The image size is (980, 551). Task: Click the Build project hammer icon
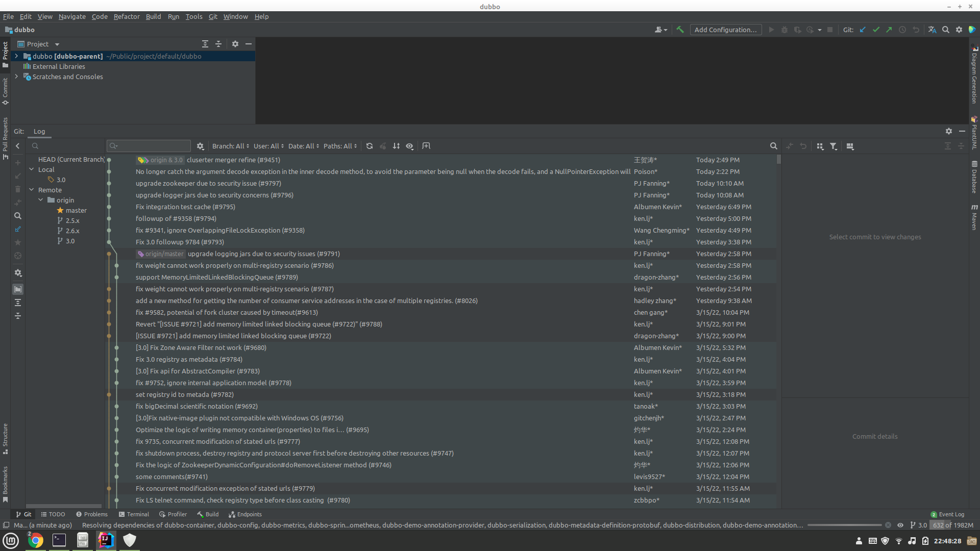680,30
